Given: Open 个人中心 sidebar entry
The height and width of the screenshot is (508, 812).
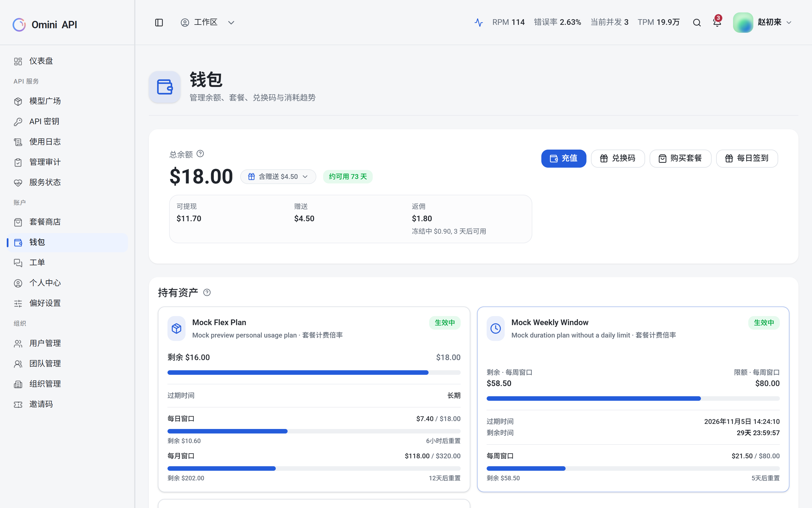Looking at the screenshot, I should tap(67, 283).
